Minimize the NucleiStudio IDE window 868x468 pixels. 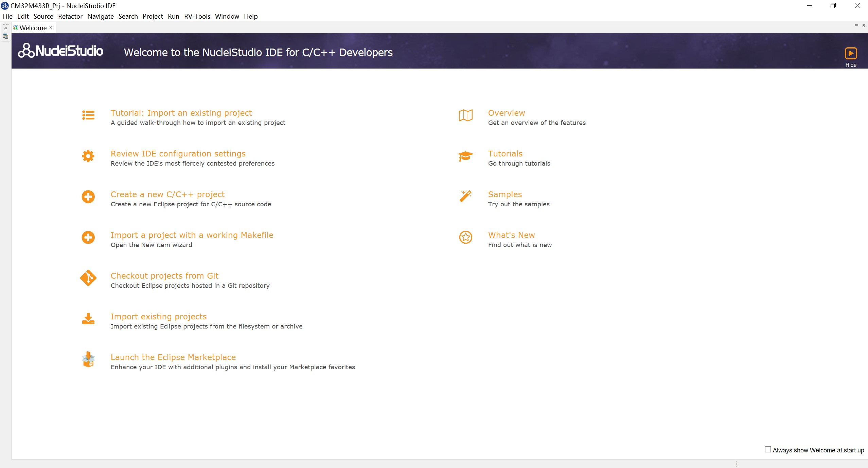(810, 6)
